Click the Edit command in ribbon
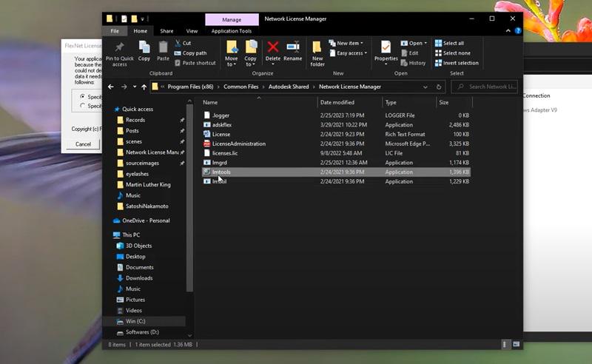 [x=409, y=53]
